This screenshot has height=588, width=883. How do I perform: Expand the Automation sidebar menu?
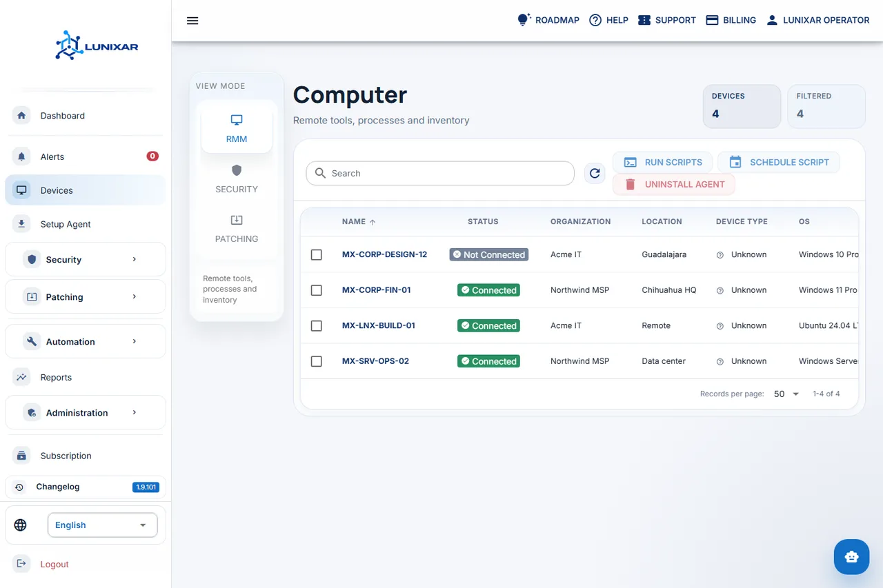tap(86, 341)
